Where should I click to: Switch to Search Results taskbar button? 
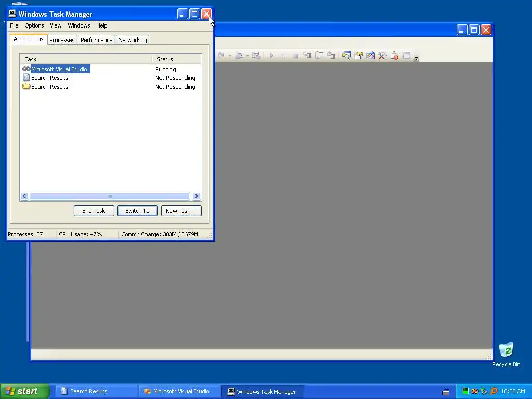96,391
